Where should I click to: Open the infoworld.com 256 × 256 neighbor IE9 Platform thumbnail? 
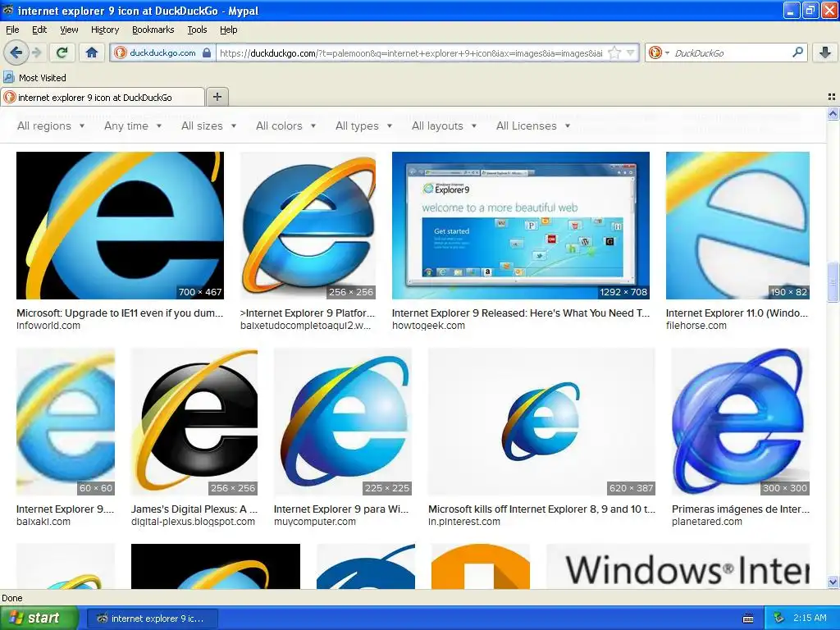click(308, 226)
